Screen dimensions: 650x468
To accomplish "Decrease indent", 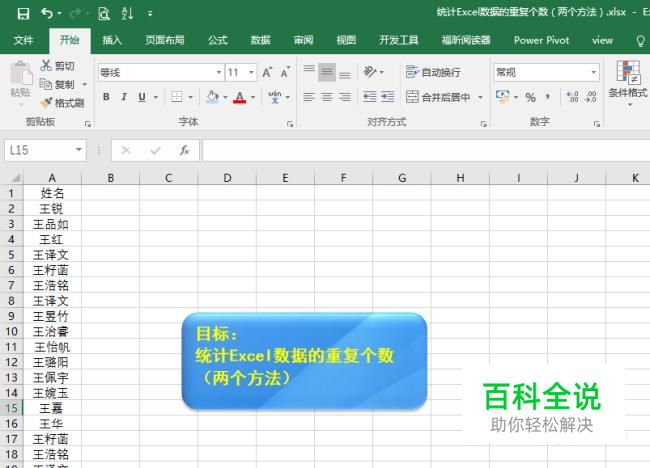I will [369, 97].
